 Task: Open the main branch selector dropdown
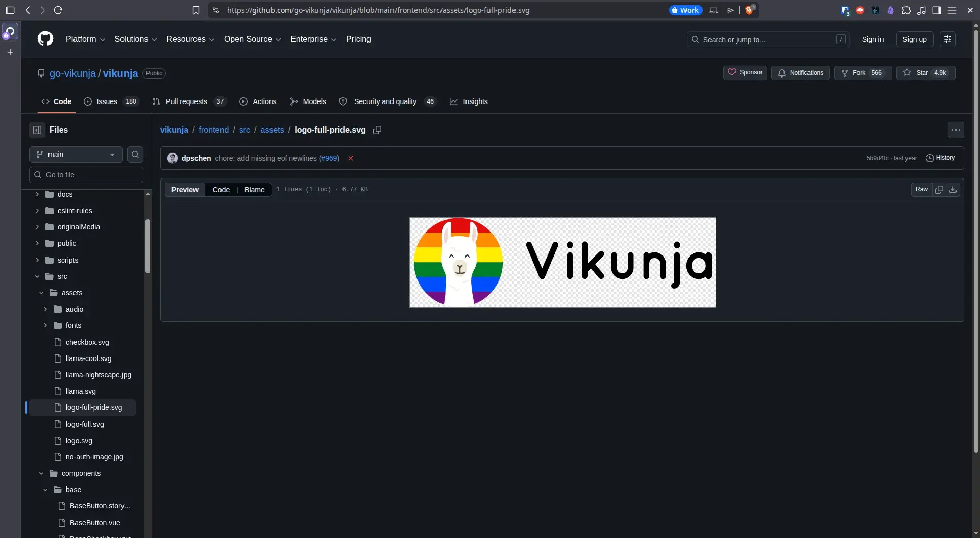coord(76,155)
